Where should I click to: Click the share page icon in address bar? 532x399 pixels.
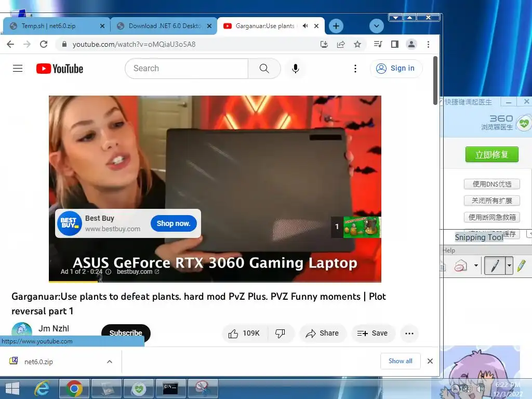tap(341, 44)
